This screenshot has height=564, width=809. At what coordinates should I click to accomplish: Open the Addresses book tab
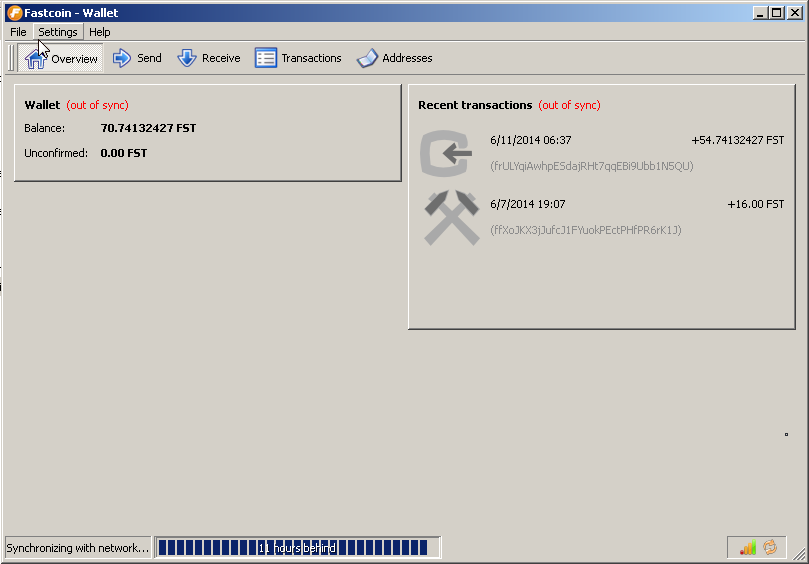coord(394,58)
